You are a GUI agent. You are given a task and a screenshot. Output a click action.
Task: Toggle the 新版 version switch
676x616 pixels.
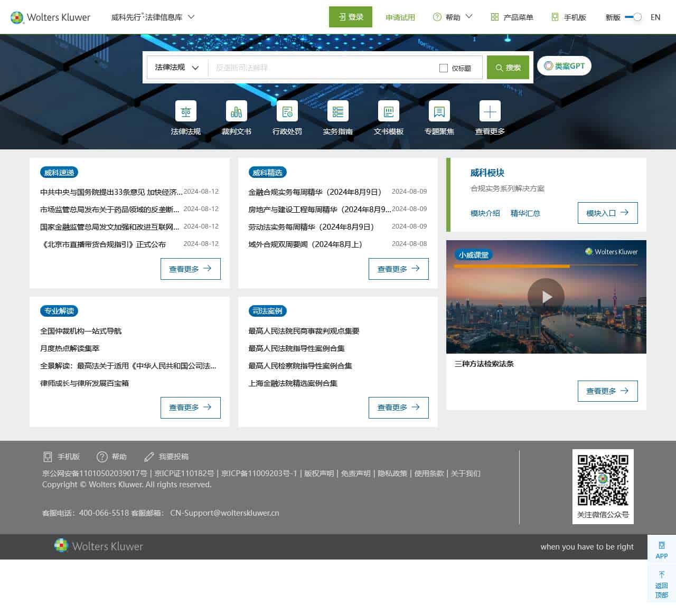[x=633, y=17]
